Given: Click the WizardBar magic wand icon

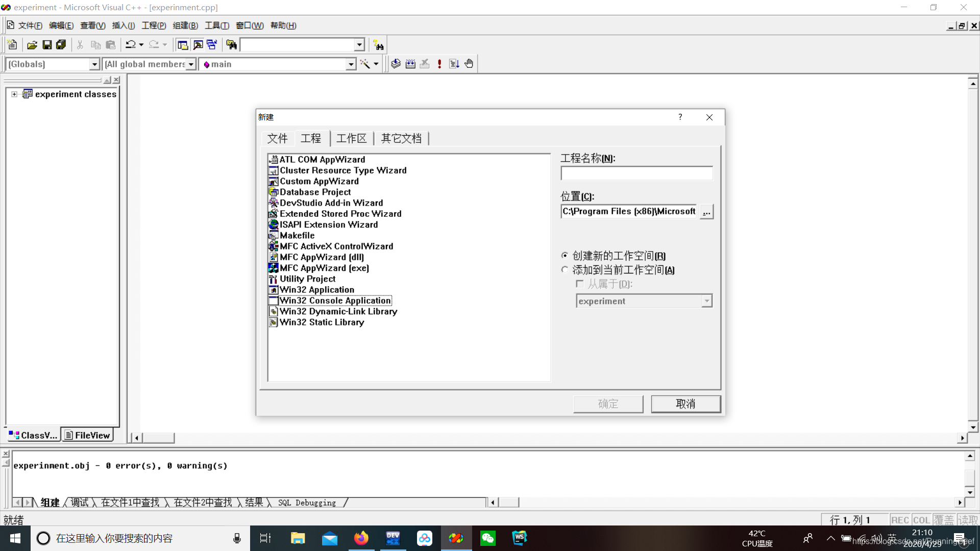Looking at the screenshot, I should [x=365, y=64].
